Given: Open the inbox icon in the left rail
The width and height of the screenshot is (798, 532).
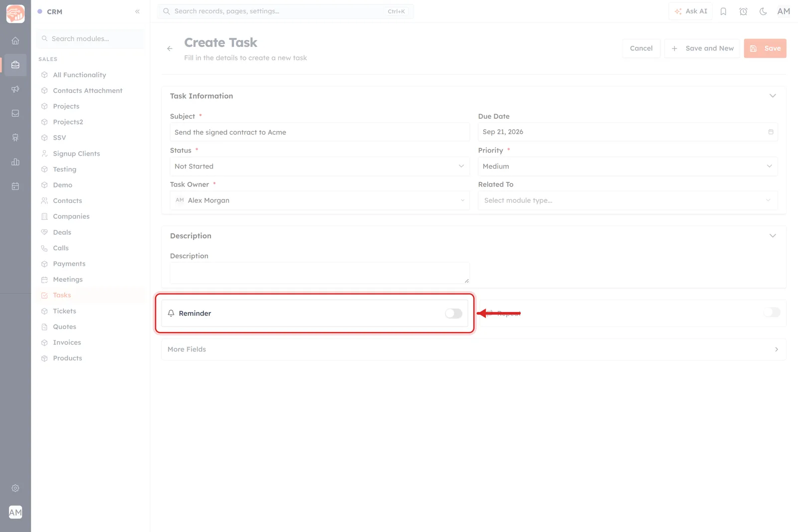Looking at the screenshot, I should (15, 114).
